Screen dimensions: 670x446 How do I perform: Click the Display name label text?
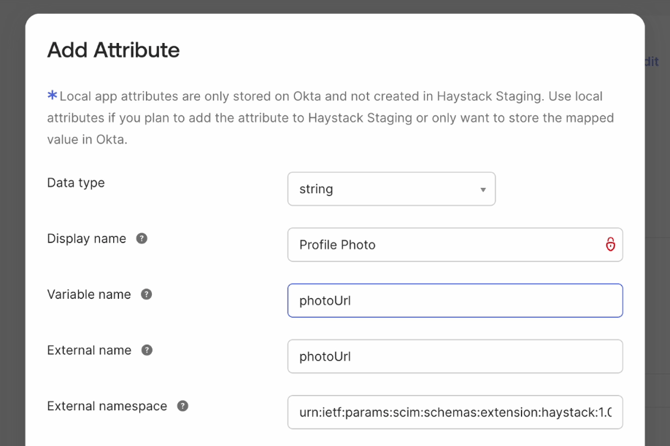click(87, 239)
